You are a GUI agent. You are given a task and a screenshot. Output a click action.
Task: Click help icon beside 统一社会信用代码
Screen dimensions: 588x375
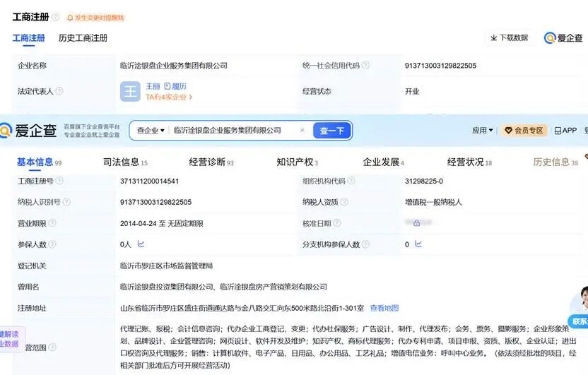(365, 65)
